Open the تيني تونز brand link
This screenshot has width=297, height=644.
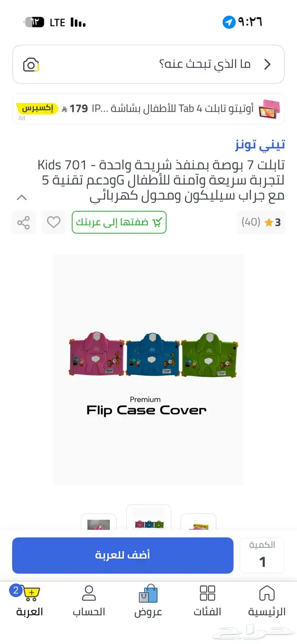pyautogui.click(x=260, y=145)
